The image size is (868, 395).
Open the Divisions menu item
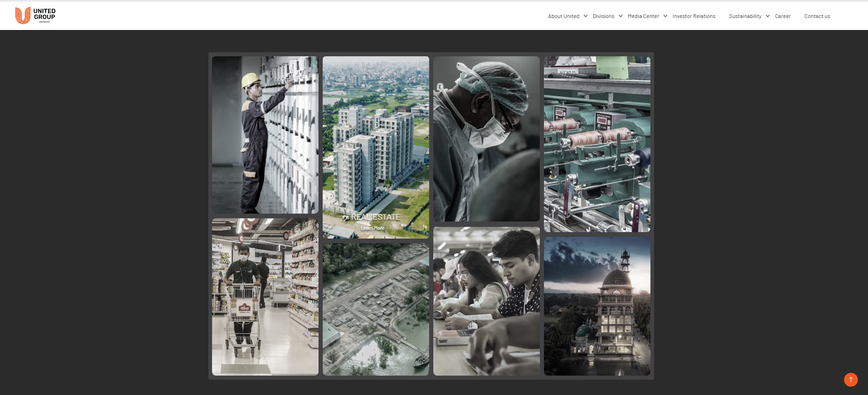603,16
